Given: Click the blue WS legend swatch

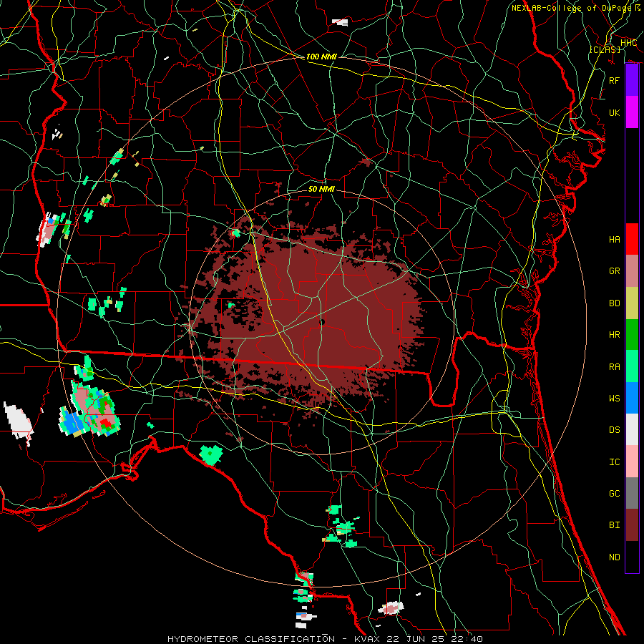Looking at the screenshot, I should tap(632, 398).
